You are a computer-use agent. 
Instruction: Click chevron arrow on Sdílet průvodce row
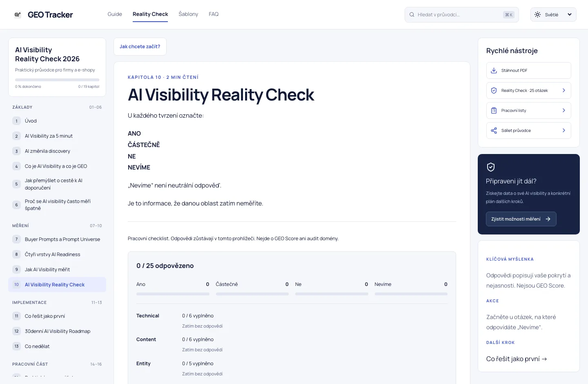coord(563,130)
